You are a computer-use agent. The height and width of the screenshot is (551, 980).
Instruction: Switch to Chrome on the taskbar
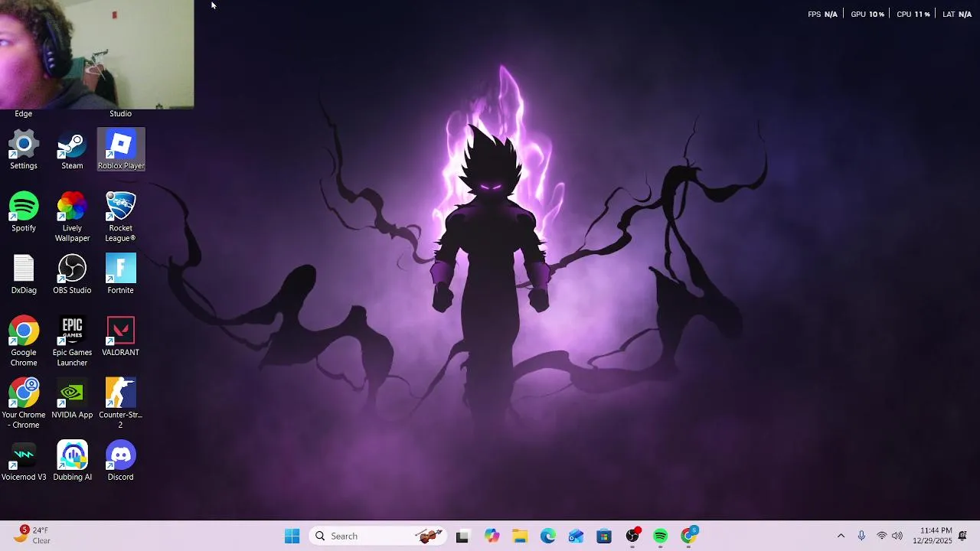(x=689, y=536)
